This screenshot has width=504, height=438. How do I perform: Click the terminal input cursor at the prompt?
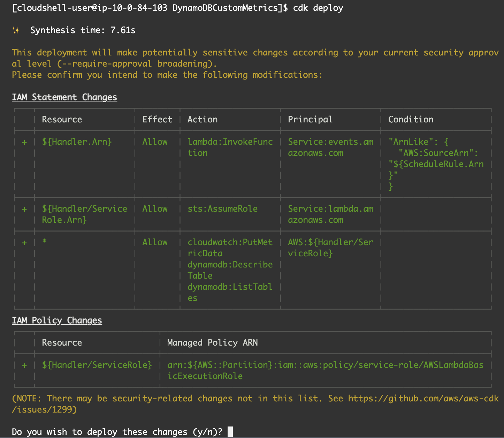point(230,432)
